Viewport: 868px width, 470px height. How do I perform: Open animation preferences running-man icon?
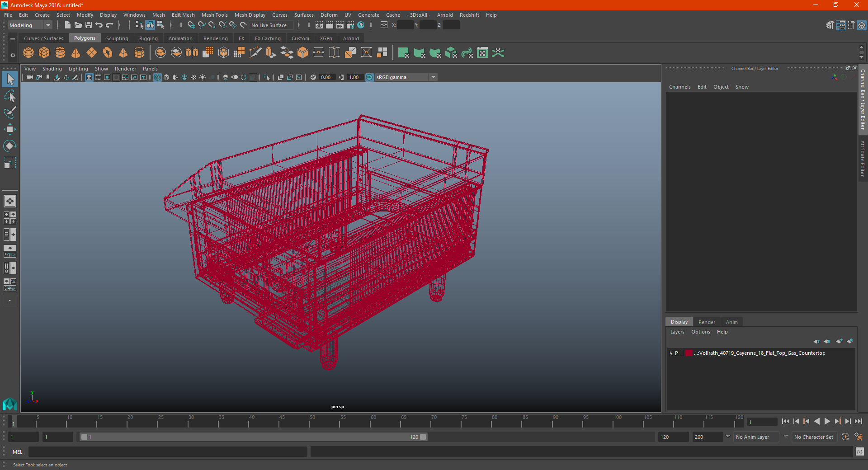coord(859,437)
